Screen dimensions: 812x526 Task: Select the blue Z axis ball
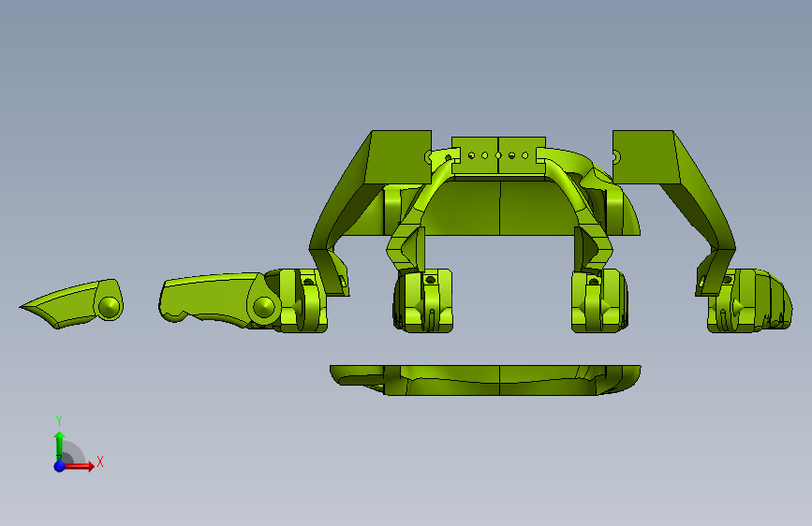pyautogui.click(x=60, y=466)
